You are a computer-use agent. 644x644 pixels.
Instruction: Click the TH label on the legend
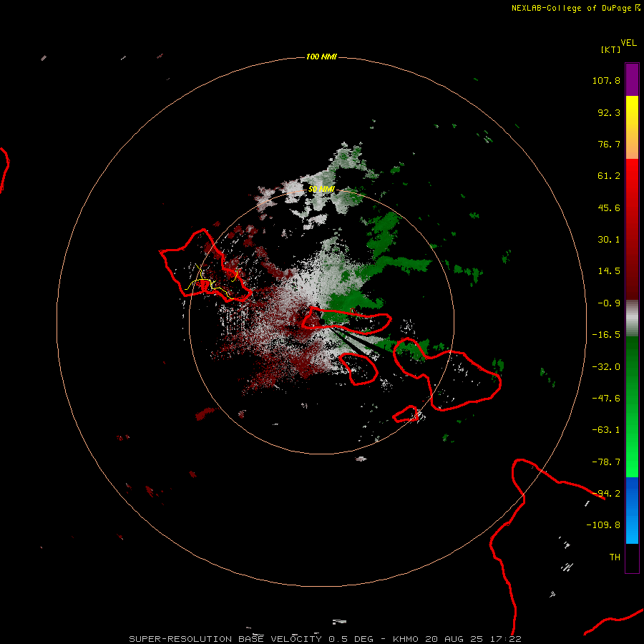tap(615, 557)
